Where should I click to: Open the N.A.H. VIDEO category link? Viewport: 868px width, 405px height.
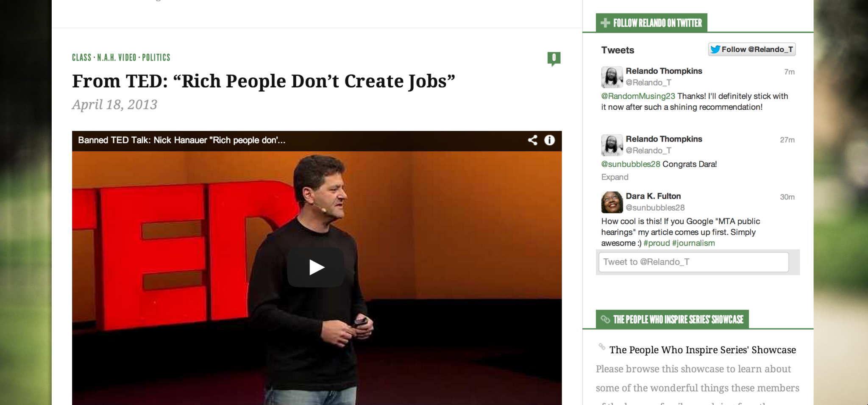[117, 58]
